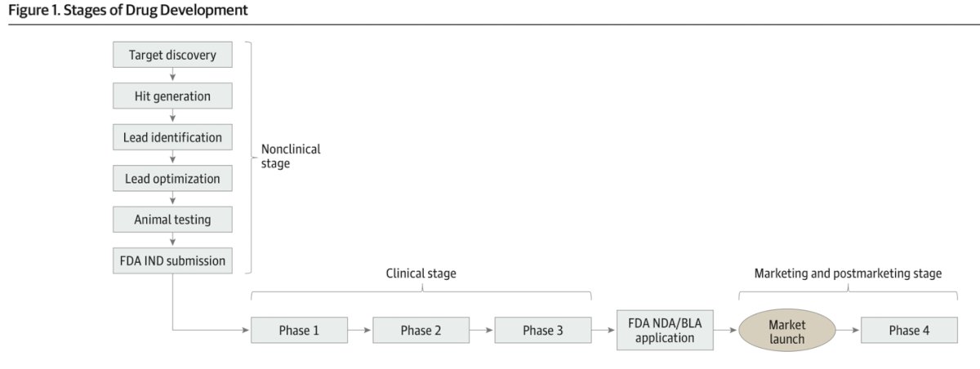Click the Market launch oval
This screenshot has width=980, height=369.
787,331
